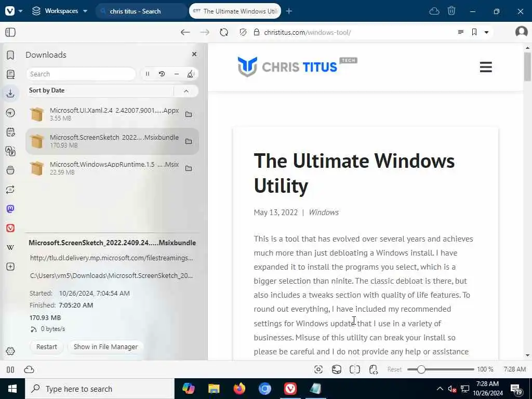Open the Sort by Date dropdown
Viewport: 532px width, 399px height.
(100, 90)
